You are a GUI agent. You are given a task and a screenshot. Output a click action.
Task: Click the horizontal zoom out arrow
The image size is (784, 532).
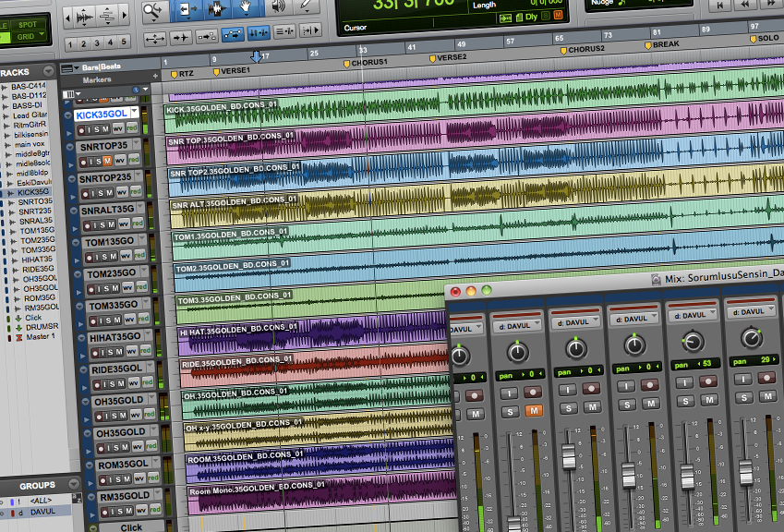click(x=68, y=19)
